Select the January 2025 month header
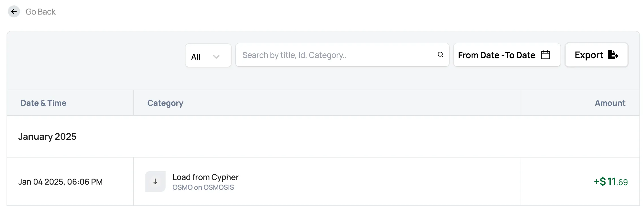Viewport: 644px width, 206px height. coord(47,137)
